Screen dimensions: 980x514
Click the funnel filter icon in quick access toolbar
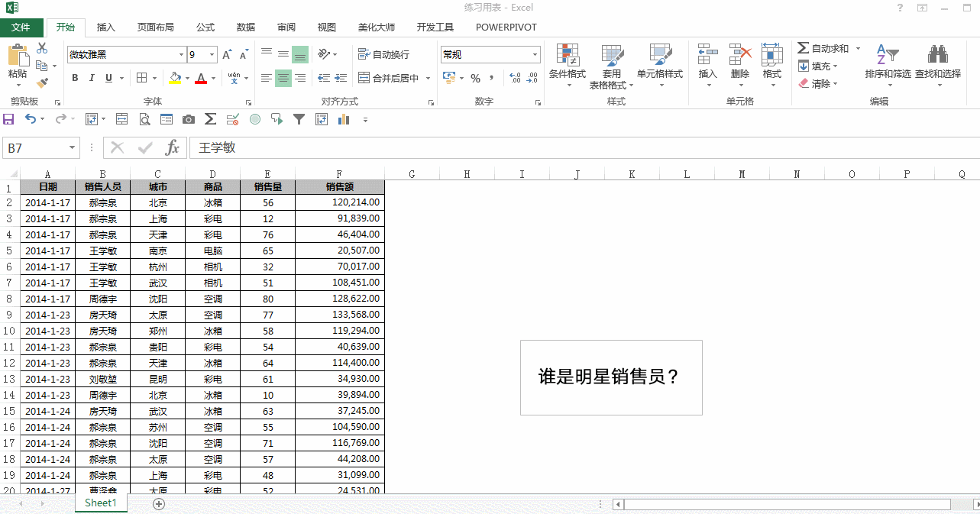coord(299,119)
